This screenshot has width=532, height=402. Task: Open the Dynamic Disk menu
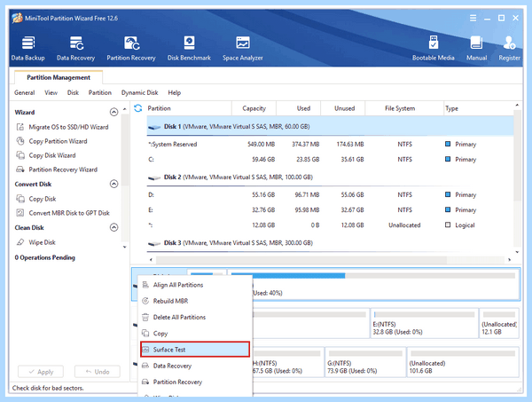139,92
